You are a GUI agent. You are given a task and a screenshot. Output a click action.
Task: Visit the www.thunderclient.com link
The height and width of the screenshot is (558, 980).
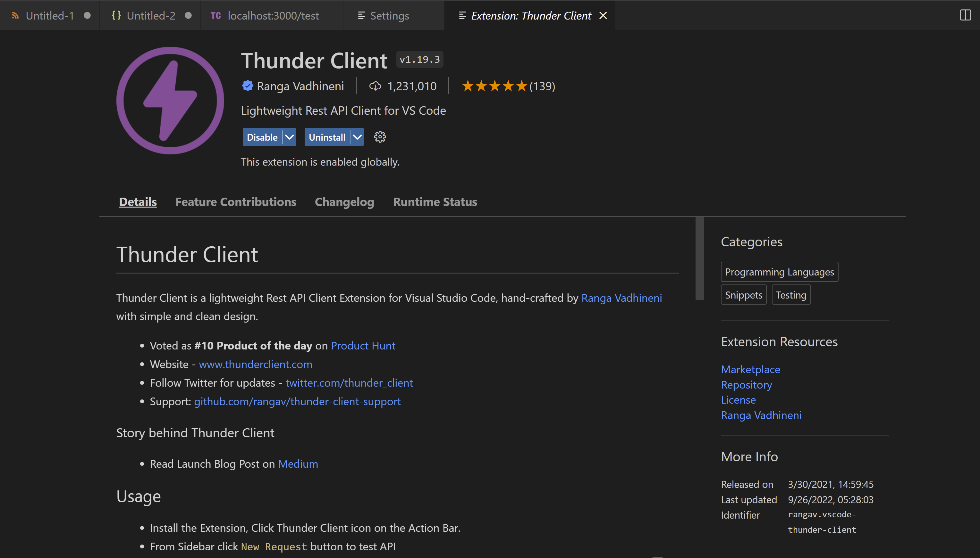coord(256,364)
